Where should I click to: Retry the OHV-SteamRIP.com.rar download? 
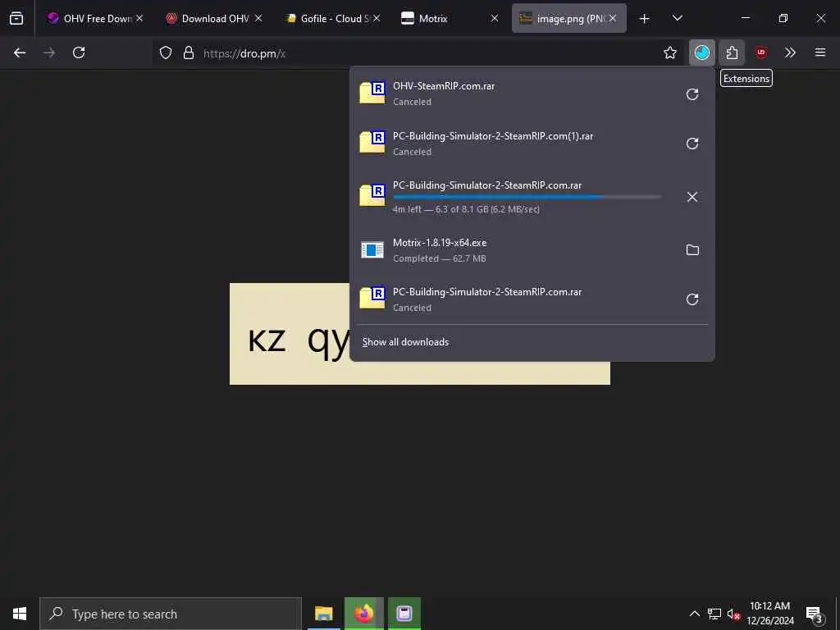[692, 94]
